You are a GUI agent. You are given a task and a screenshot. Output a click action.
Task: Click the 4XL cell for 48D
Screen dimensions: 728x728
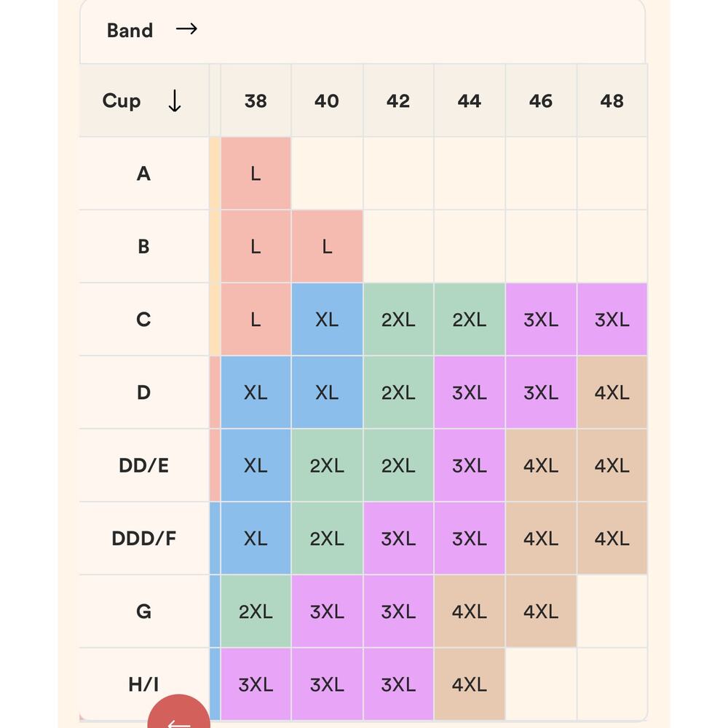point(612,392)
